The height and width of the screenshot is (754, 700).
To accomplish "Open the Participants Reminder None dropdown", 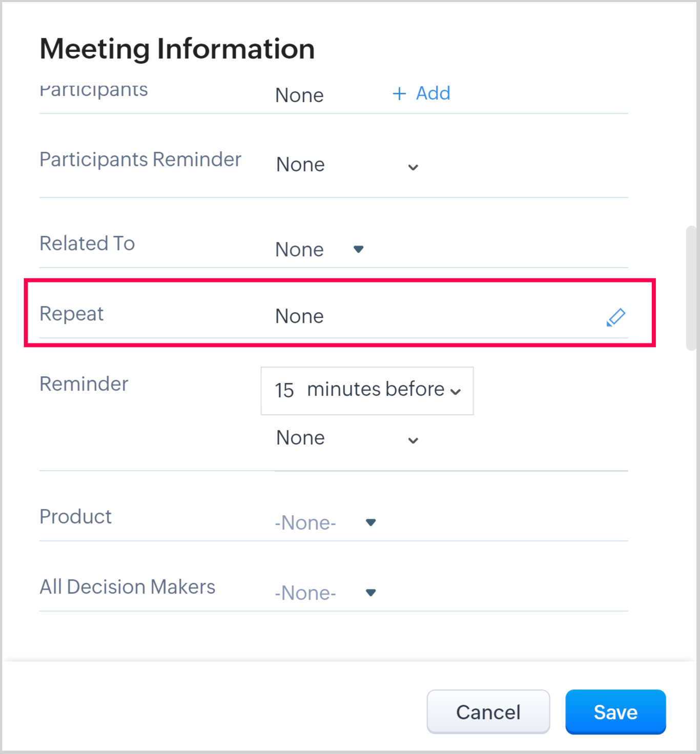I will coord(301,165).
